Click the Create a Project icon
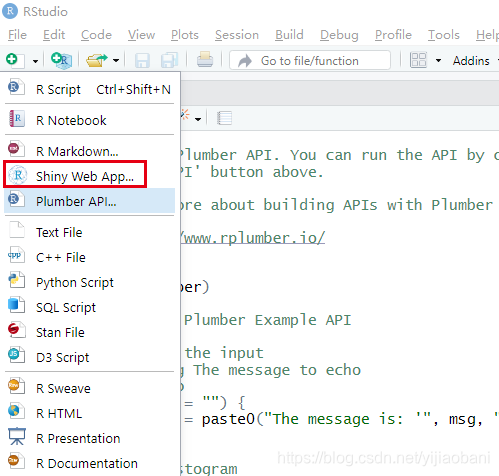The width and height of the screenshot is (499, 476). pos(61,60)
